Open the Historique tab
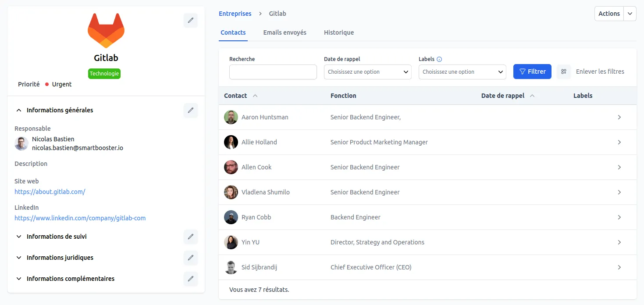644x305 pixels. (x=338, y=32)
